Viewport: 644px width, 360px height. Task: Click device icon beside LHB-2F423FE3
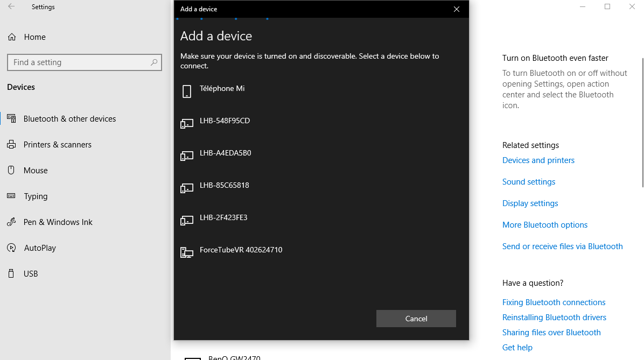[187, 221]
